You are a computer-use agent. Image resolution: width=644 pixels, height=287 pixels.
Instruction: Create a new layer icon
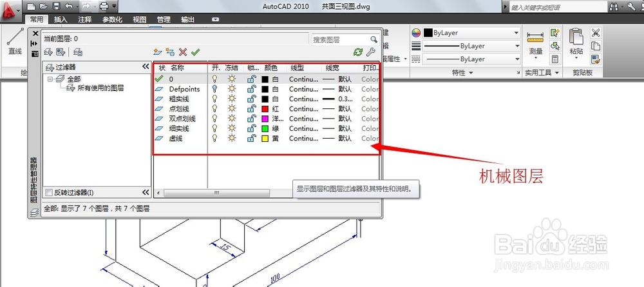click(157, 52)
